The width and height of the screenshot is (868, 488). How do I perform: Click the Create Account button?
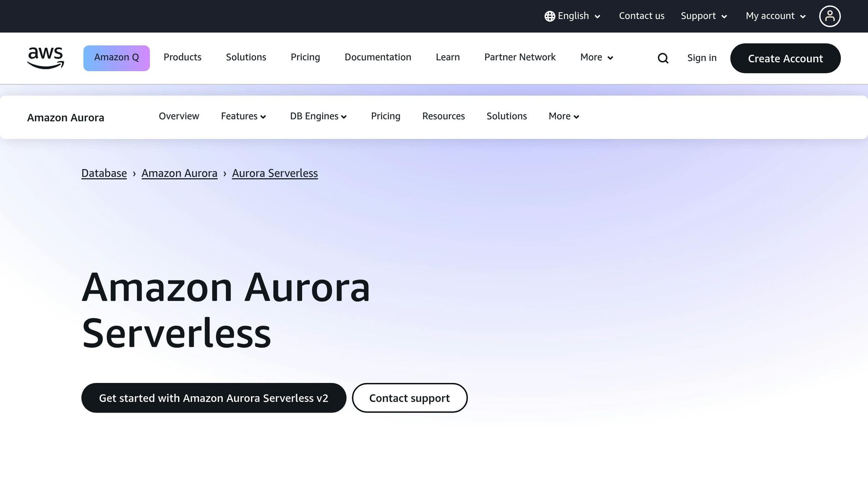(785, 58)
